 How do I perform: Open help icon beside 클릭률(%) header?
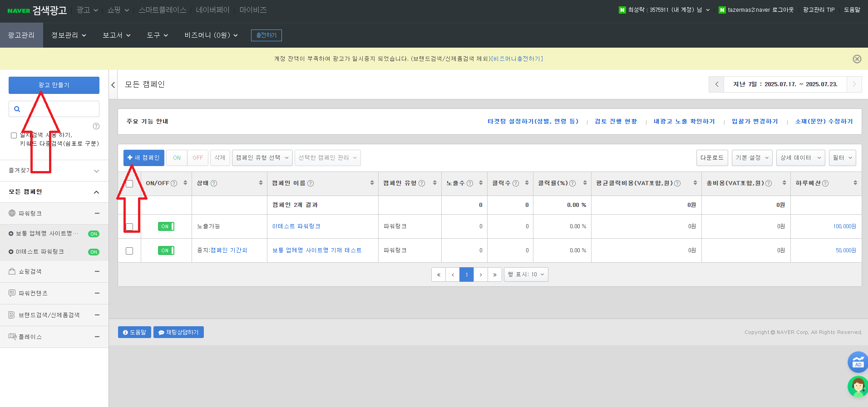tap(572, 183)
